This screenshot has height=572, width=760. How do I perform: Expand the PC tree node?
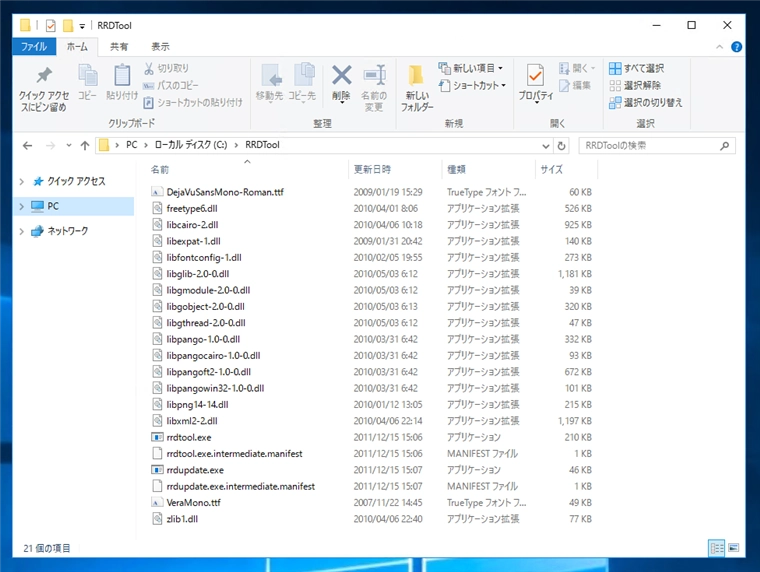tap(21, 206)
